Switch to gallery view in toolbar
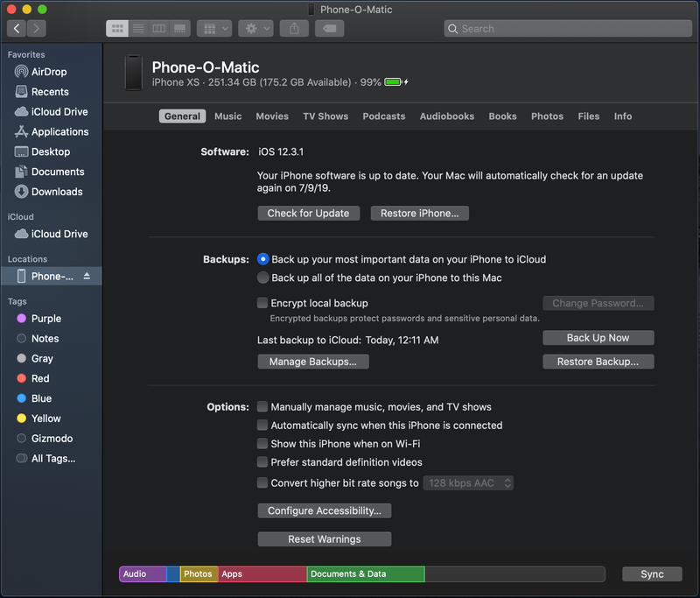 [180, 29]
